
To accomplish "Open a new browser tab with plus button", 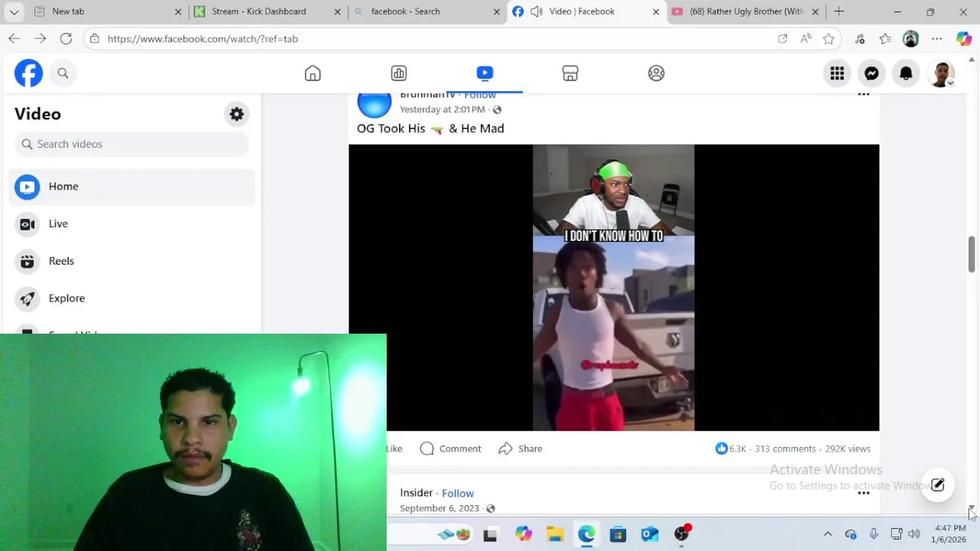I will point(839,11).
